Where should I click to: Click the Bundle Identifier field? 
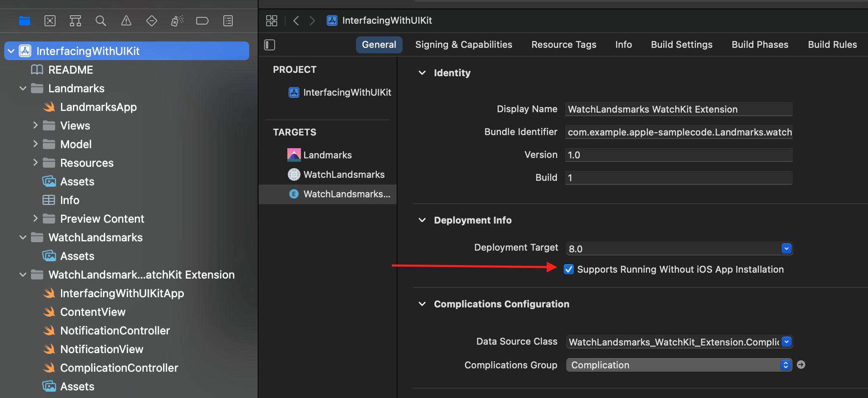[x=679, y=132]
